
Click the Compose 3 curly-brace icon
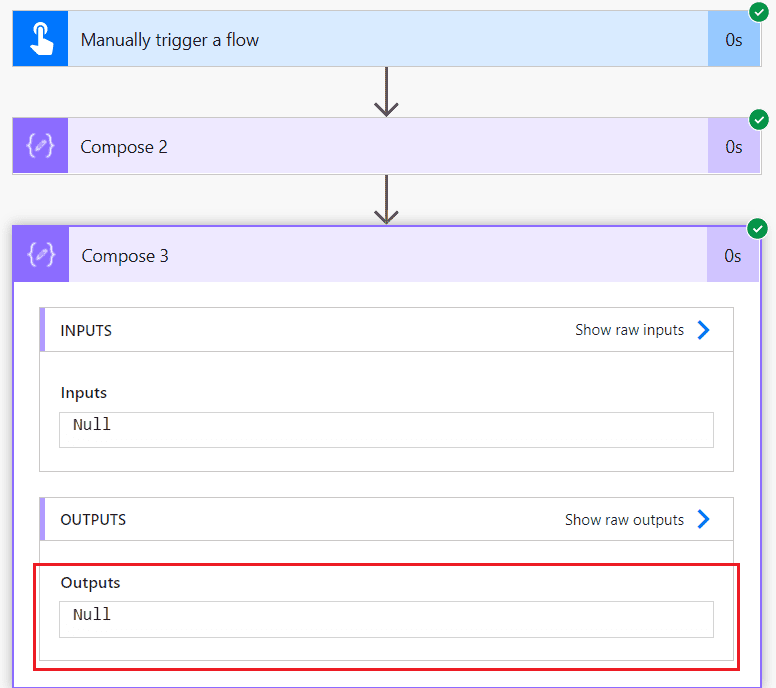pyautogui.click(x=41, y=255)
